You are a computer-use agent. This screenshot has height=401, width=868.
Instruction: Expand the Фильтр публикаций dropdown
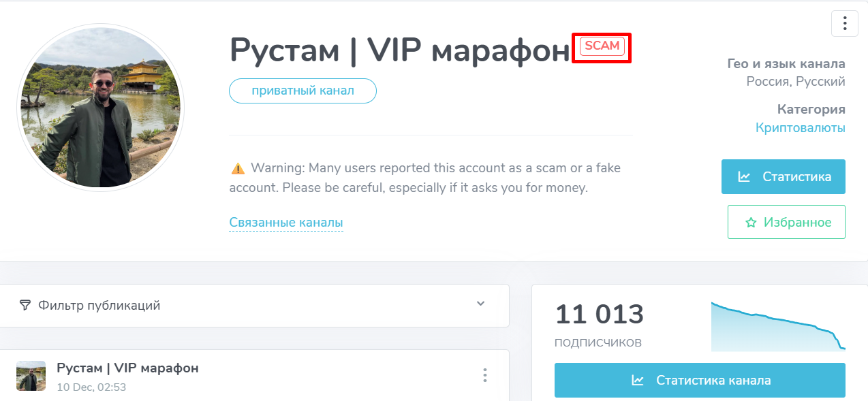(x=252, y=305)
